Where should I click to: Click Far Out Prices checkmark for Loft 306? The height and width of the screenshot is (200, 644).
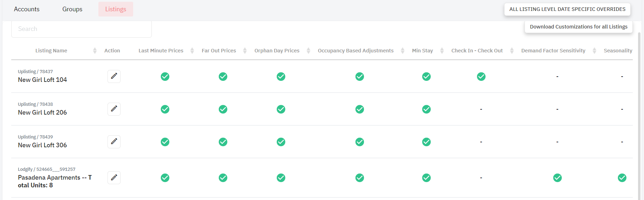coord(223,142)
